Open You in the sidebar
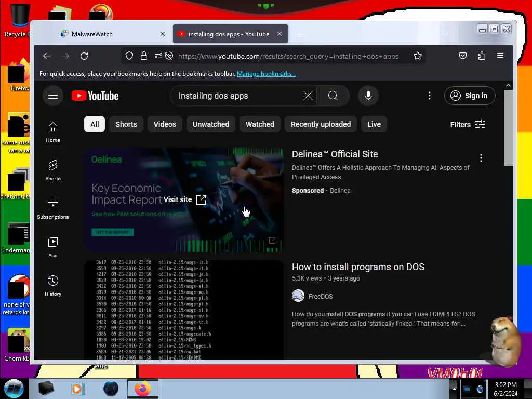 (53, 247)
